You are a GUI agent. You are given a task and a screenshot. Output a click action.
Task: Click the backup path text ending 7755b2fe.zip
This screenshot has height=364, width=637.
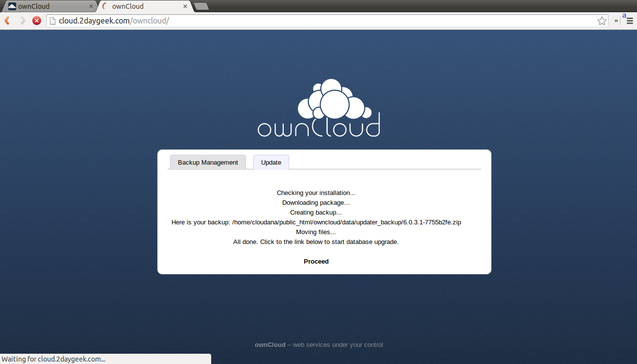click(316, 222)
